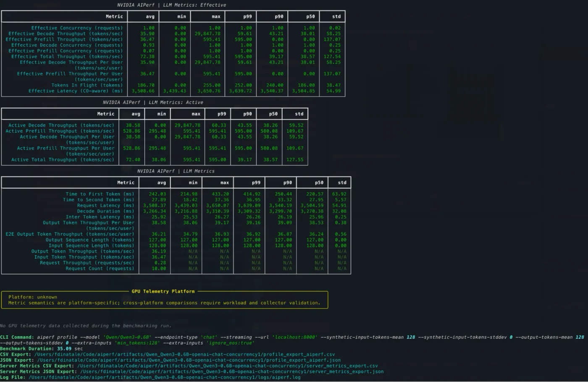Click avg value 0.28 for Request Throughput
The image size is (588, 382).
coord(160,263)
